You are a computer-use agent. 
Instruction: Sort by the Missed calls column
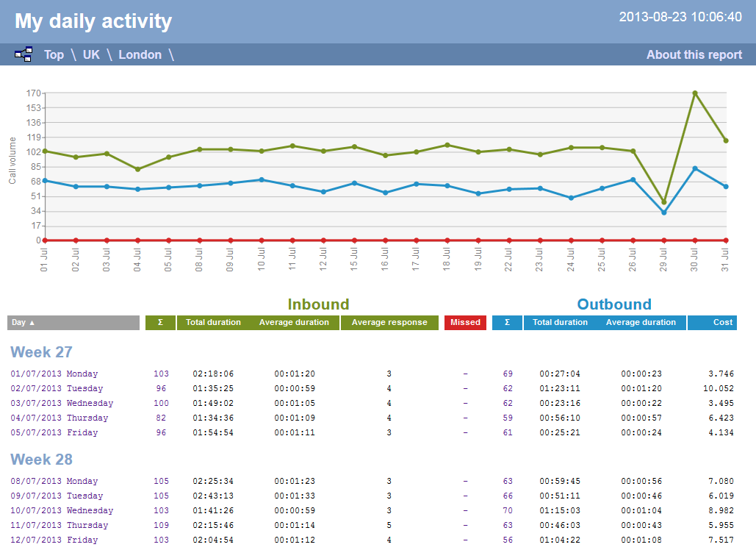pyautogui.click(x=464, y=322)
